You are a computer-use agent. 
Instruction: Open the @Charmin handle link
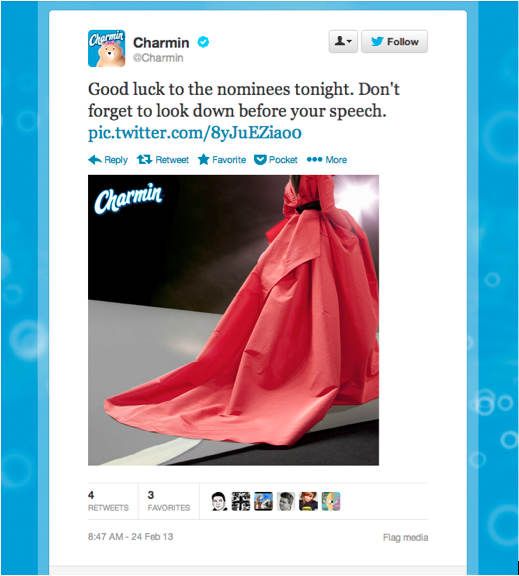[158, 58]
